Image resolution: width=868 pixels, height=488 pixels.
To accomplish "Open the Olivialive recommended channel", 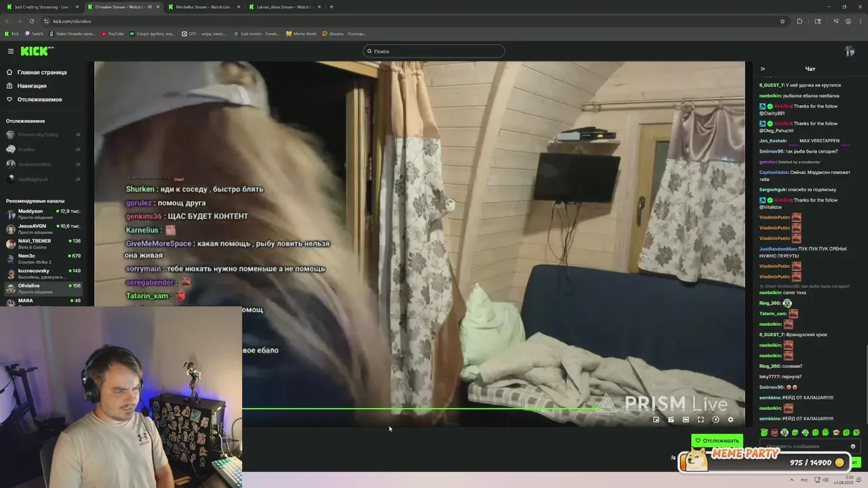I will (x=43, y=289).
